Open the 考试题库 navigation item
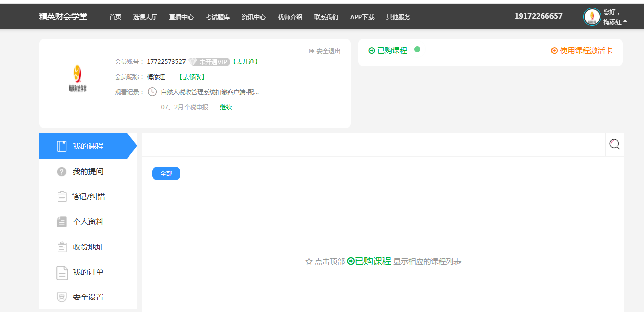Screen dimensions: 644x312 (217, 17)
